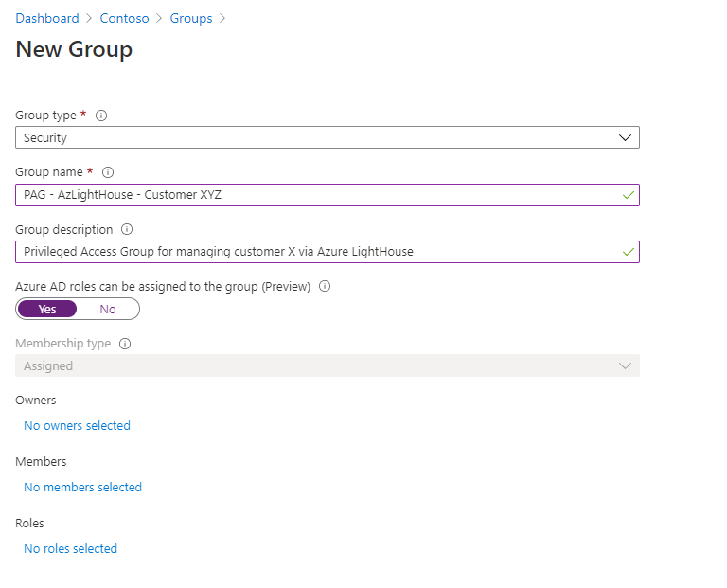This screenshot has width=727, height=588.
Task: Navigate to Contoso in the breadcrumb
Action: point(125,18)
